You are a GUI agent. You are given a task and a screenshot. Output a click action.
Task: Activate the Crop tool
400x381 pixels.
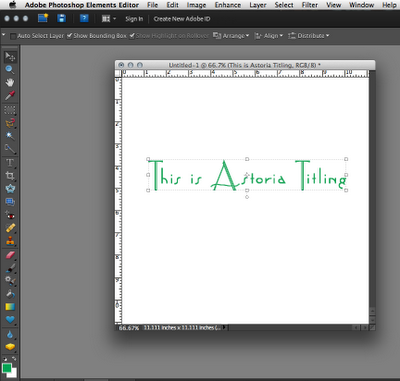pos(10,175)
